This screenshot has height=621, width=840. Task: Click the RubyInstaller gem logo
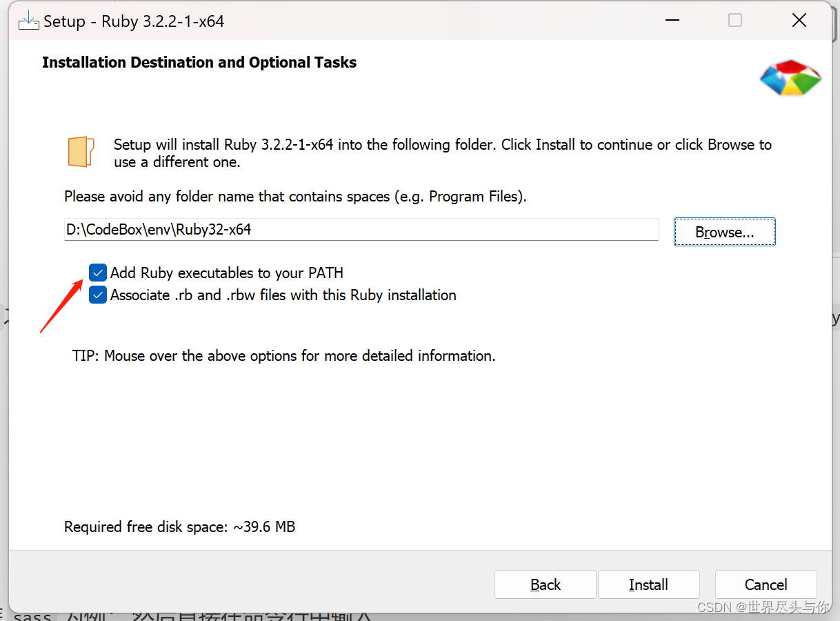click(x=790, y=78)
